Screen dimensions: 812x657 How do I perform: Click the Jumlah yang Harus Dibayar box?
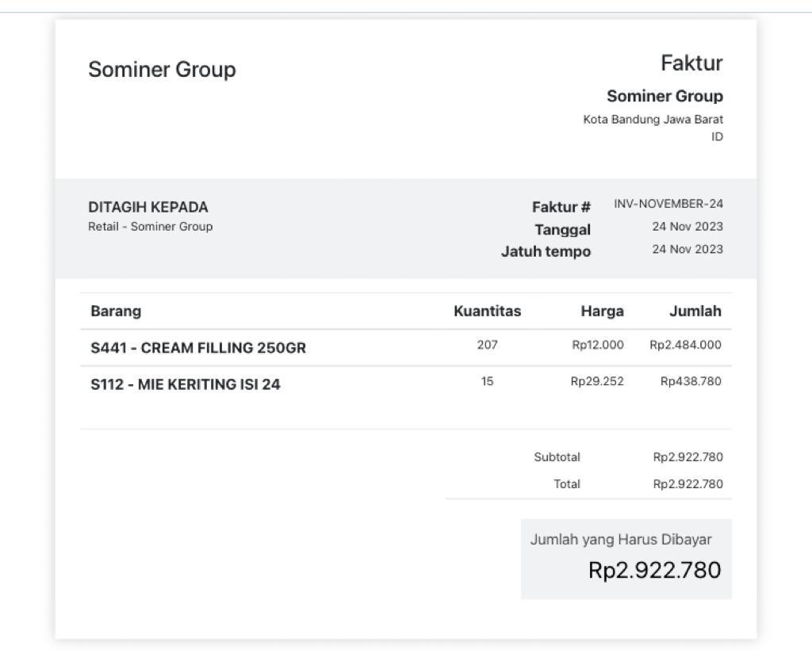(x=626, y=559)
